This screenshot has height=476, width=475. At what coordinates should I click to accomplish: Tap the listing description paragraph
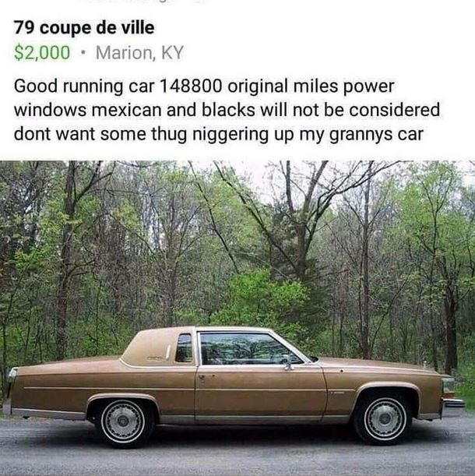(227, 110)
